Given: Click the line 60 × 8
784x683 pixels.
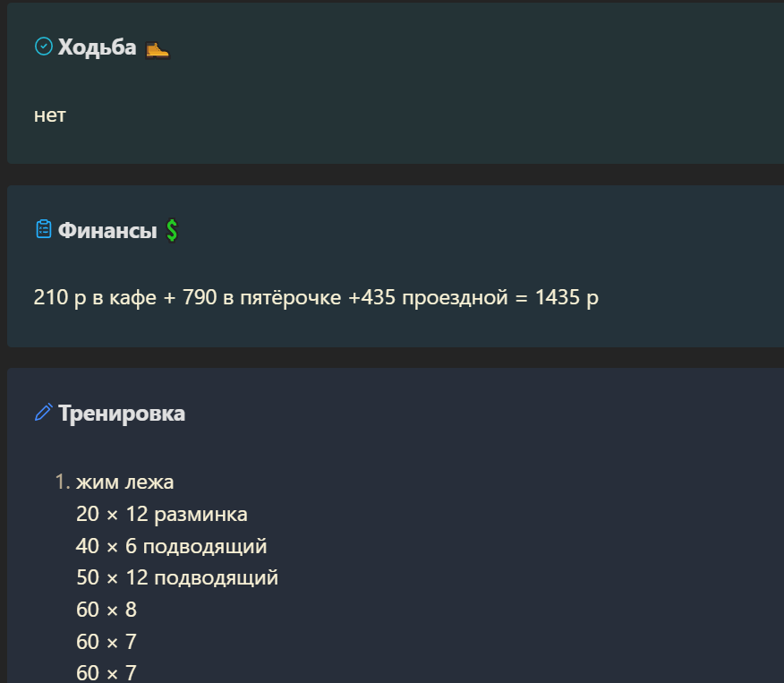Looking at the screenshot, I should (x=107, y=610).
